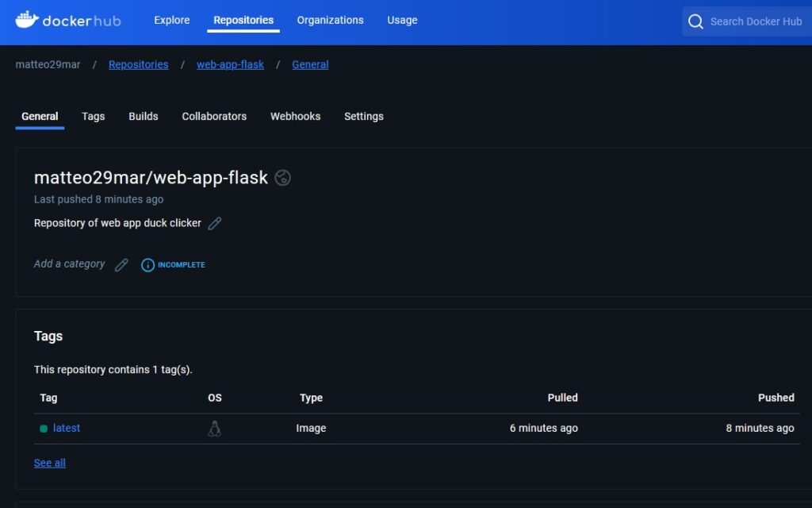Click the matteo29mar/web-app-flask repository title

(151, 178)
